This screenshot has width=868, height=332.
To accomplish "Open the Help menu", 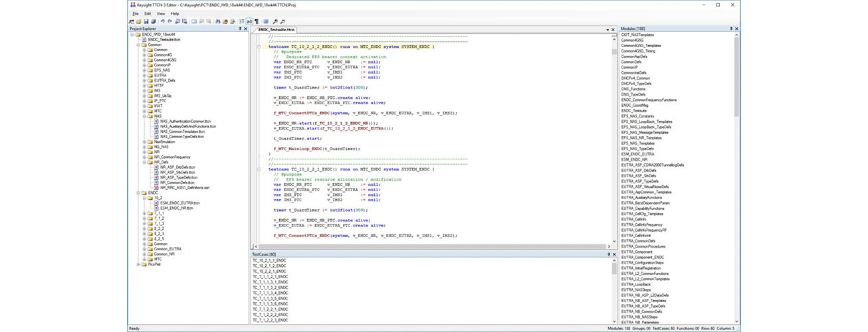I will (175, 13).
